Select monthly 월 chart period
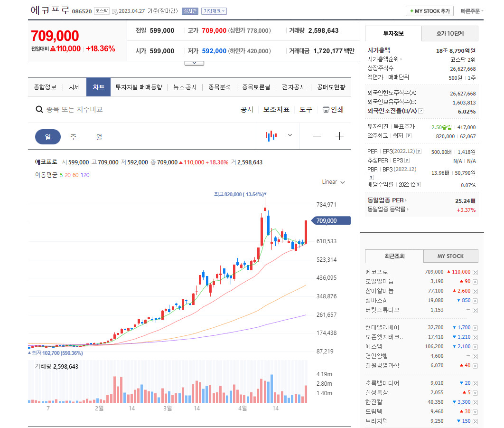This screenshot has width=504, height=428. pos(99,137)
